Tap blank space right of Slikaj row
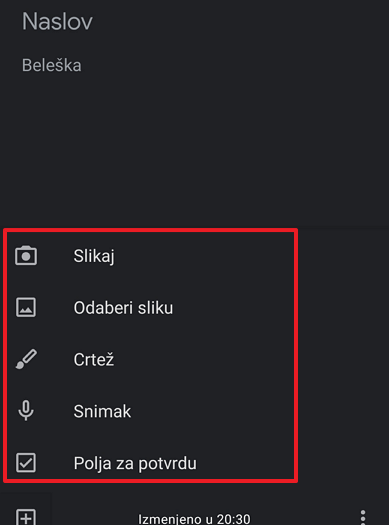Image resolution: width=389 pixels, height=525 pixels. (343, 256)
